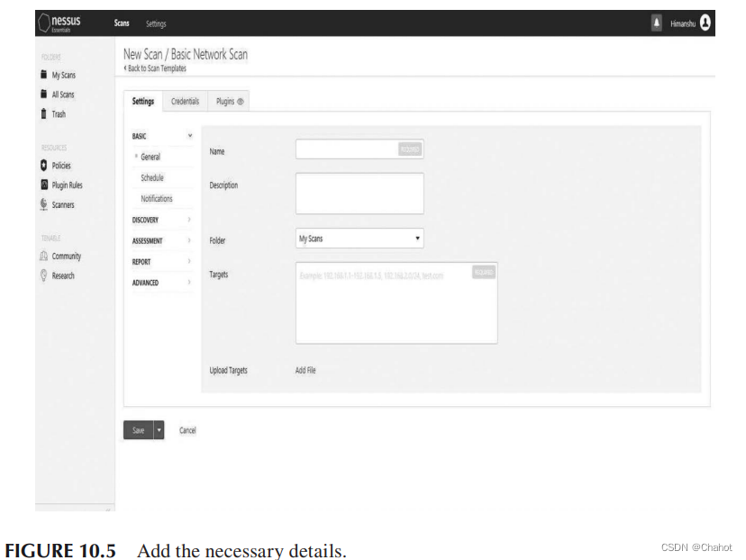Screen dimensions: 746x560
Task: Click the Plugin Rules icon
Action: (x=44, y=185)
